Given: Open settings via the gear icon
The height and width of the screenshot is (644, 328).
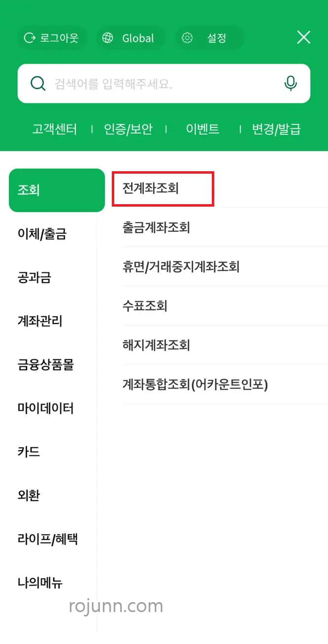Looking at the screenshot, I should [187, 37].
